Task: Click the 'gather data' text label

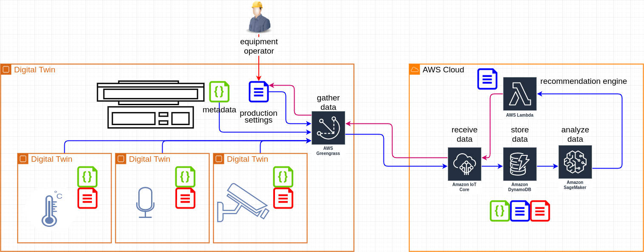Action: click(328, 103)
